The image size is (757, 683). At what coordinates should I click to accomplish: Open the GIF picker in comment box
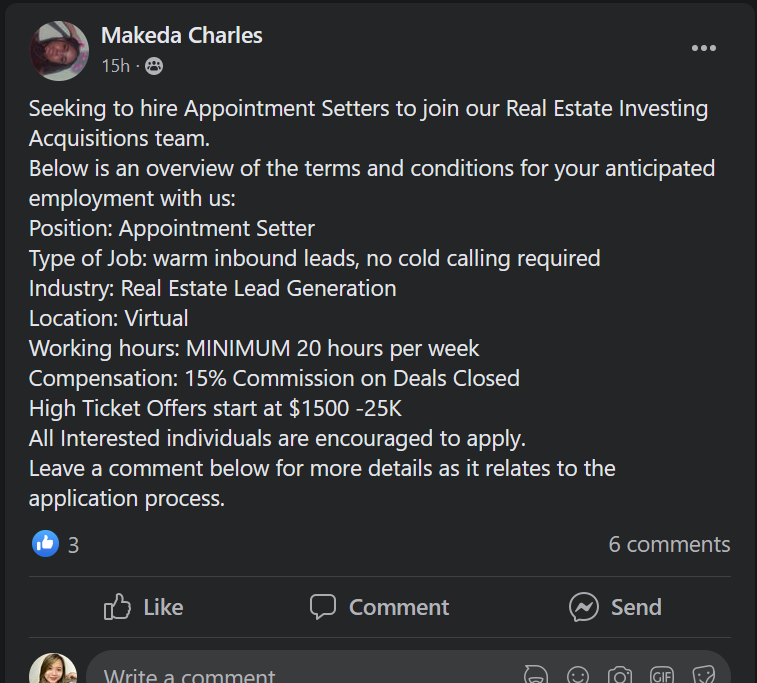662,674
